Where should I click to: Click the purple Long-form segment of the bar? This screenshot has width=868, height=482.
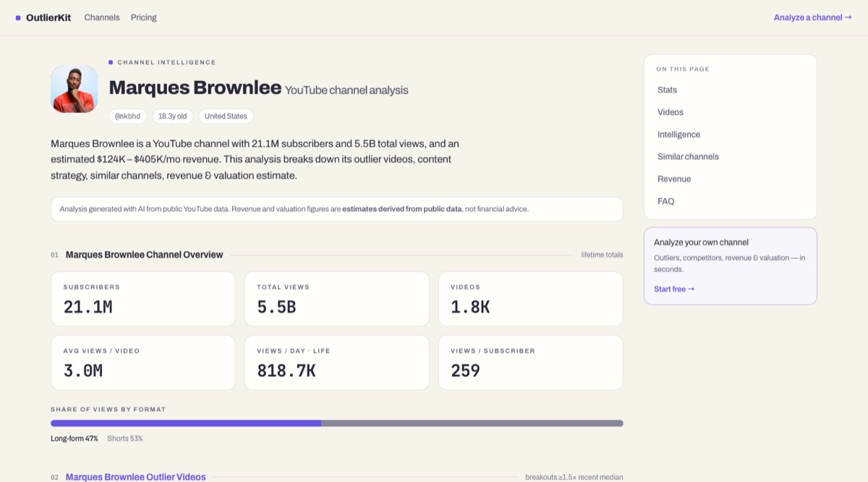[186, 423]
